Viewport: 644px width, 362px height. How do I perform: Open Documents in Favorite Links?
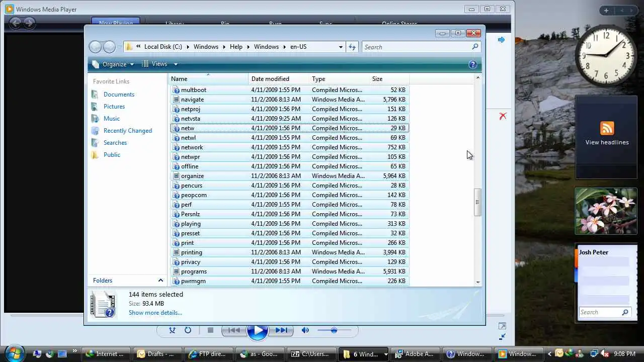(x=119, y=95)
